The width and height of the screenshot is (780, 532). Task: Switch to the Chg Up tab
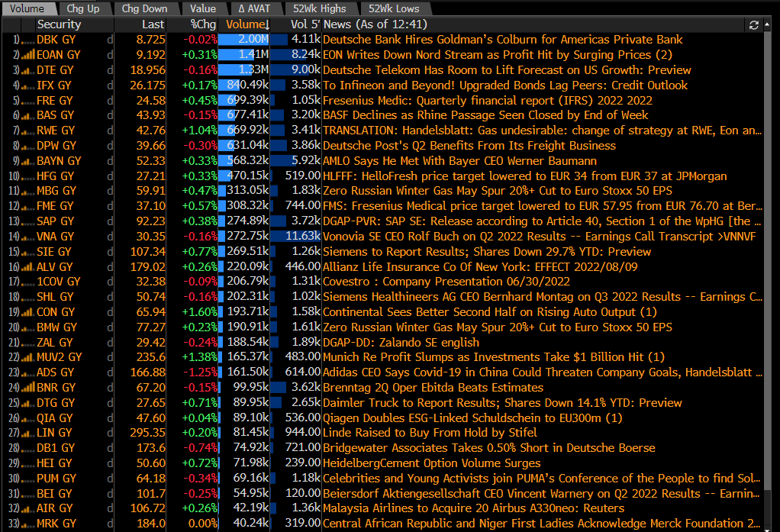[83, 8]
